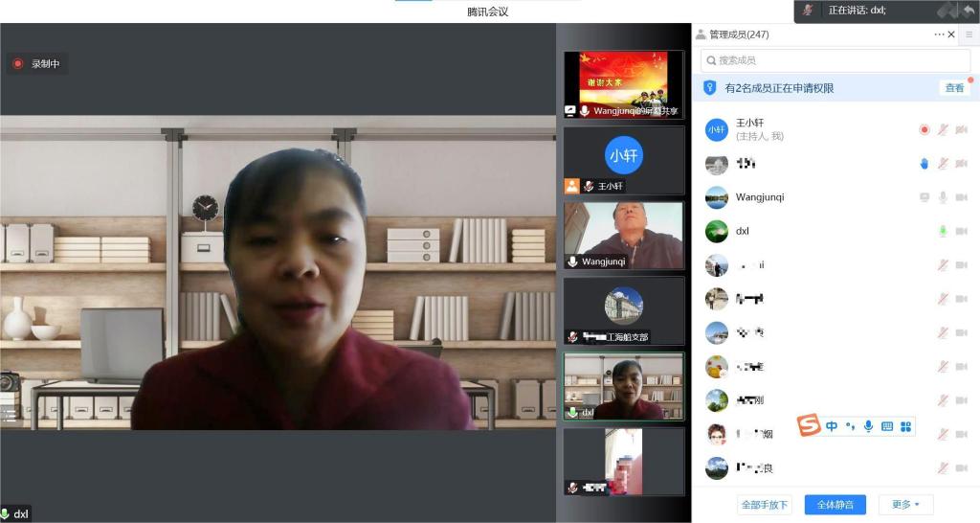Toggle dxl's camera in member list
This screenshot has width=980, height=523.
(961, 231)
